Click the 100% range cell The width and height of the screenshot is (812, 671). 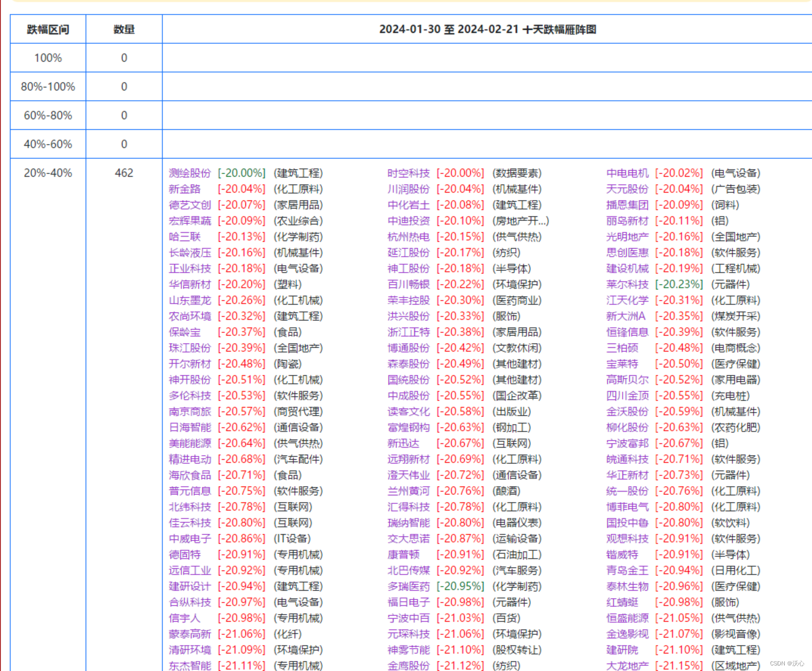coord(48,58)
